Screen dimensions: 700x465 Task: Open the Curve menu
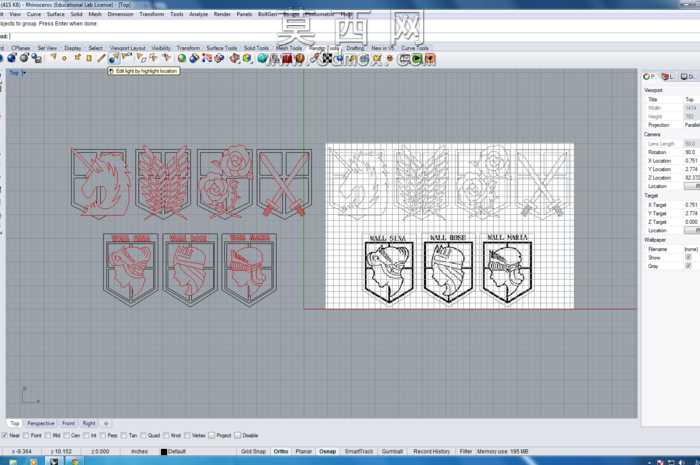33,14
